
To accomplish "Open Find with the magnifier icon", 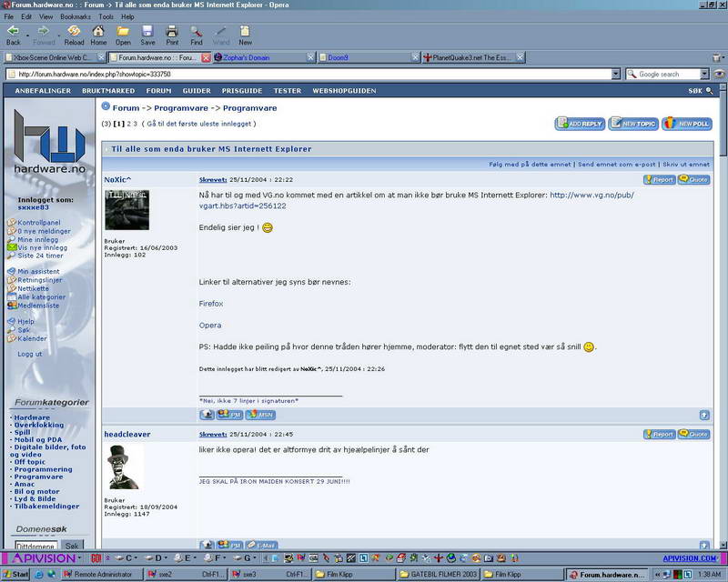I will coord(197,35).
